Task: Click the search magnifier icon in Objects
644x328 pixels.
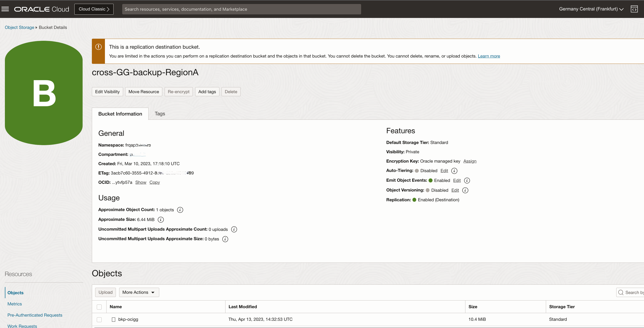Action: click(621, 292)
